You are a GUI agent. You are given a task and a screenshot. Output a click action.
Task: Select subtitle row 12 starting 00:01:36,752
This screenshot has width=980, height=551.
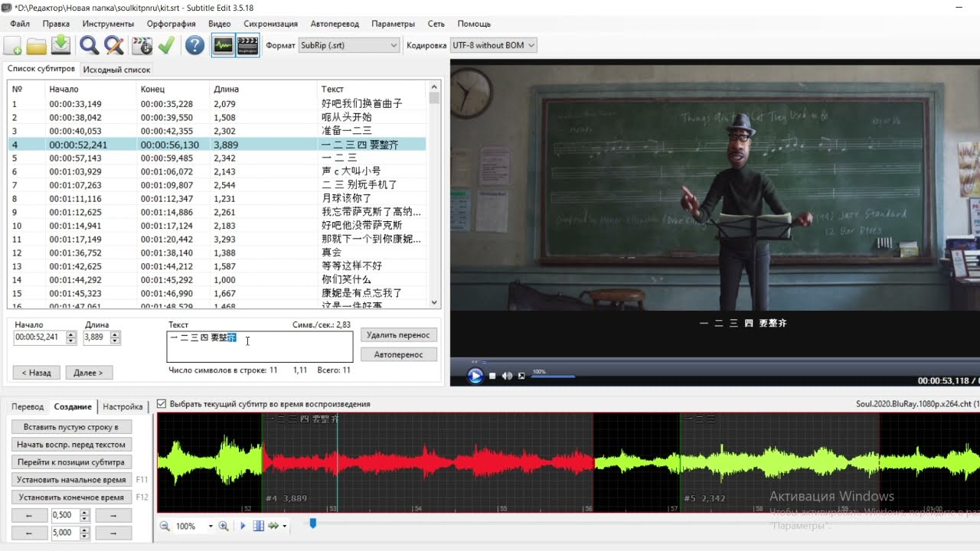[x=217, y=253]
